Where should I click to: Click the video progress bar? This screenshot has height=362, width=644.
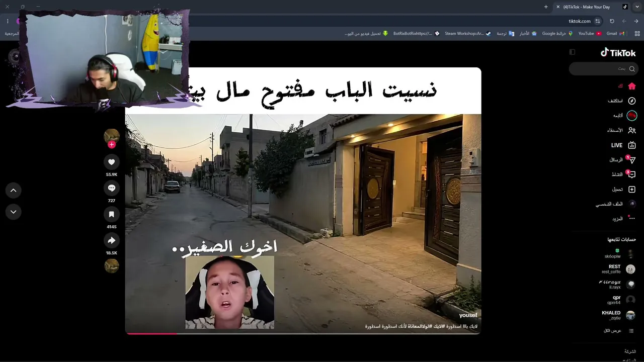tap(303, 333)
